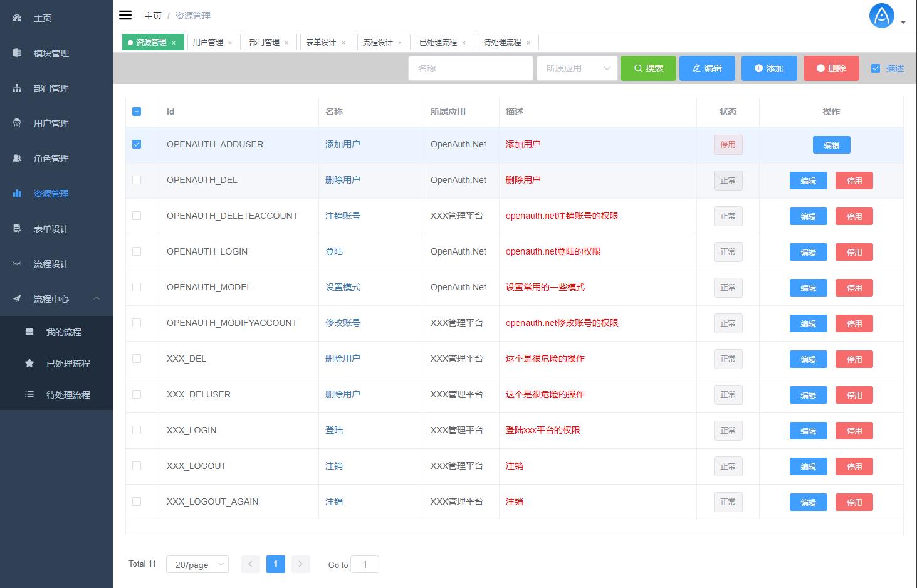
Task: Open the 20/page page size dropdown
Action: pyautogui.click(x=197, y=564)
